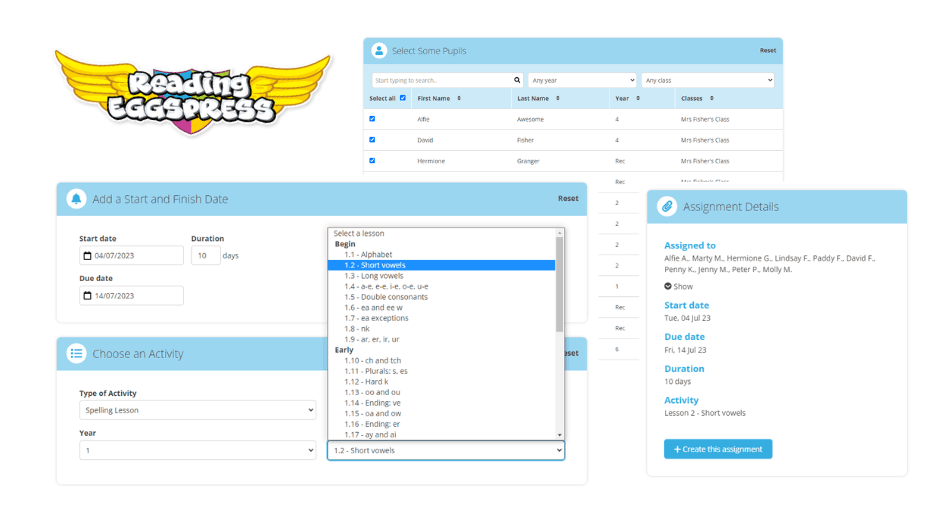Toggle the Select all checkbox

[403, 98]
